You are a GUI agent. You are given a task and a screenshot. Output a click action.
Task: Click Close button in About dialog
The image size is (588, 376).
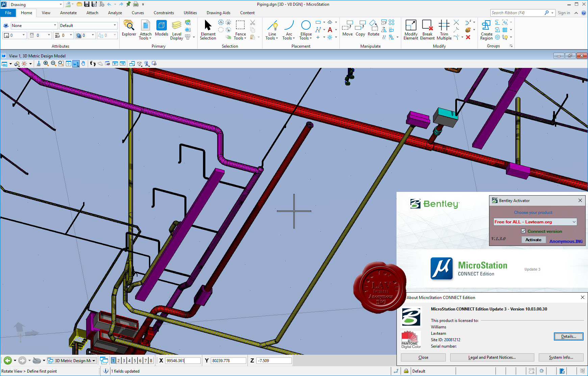point(423,357)
